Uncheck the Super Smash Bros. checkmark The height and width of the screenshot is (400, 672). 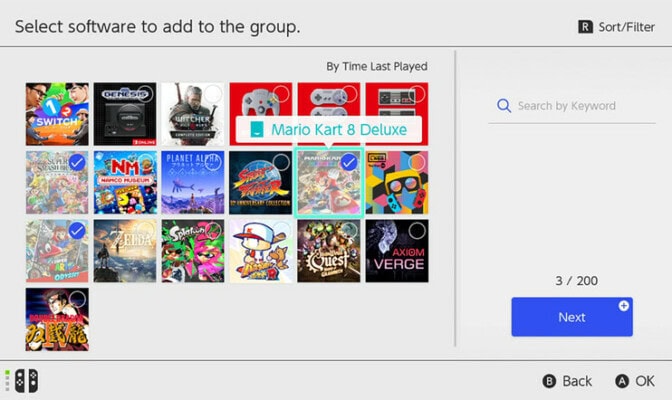pyautogui.click(x=77, y=162)
